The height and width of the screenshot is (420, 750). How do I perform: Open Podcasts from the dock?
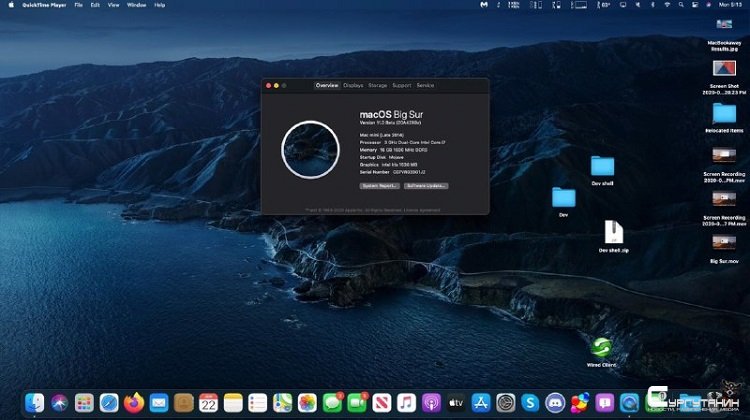[431, 403]
